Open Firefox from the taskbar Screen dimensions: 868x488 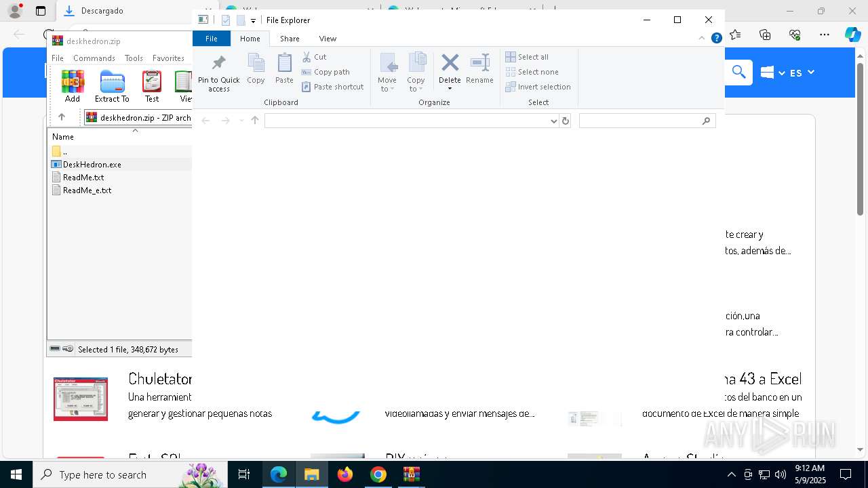click(345, 474)
